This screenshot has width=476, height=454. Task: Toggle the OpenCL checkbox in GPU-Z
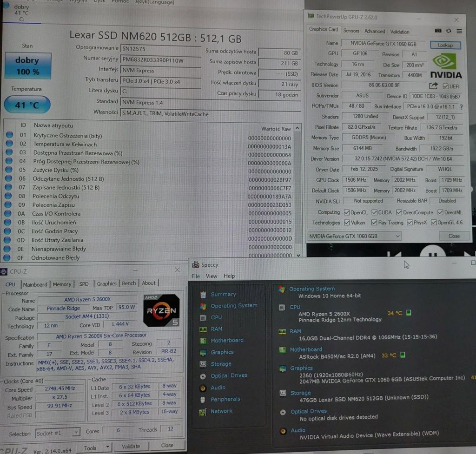[347, 212]
